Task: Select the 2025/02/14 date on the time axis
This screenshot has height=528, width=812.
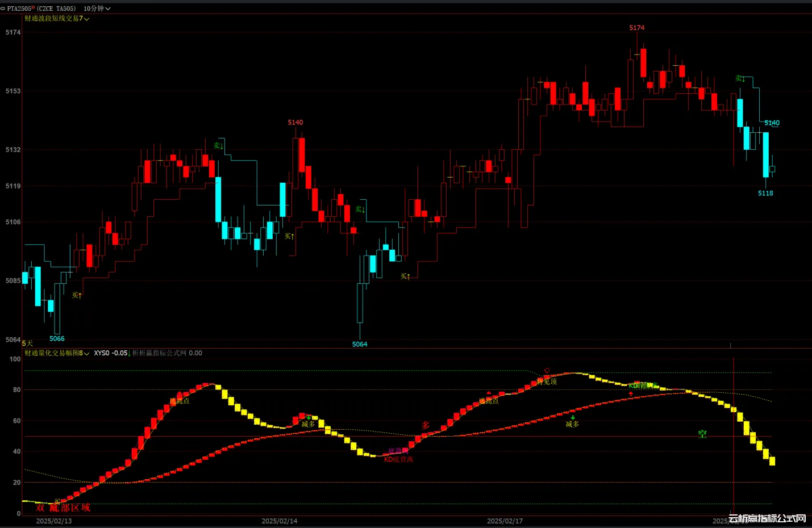Action: (x=279, y=521)
